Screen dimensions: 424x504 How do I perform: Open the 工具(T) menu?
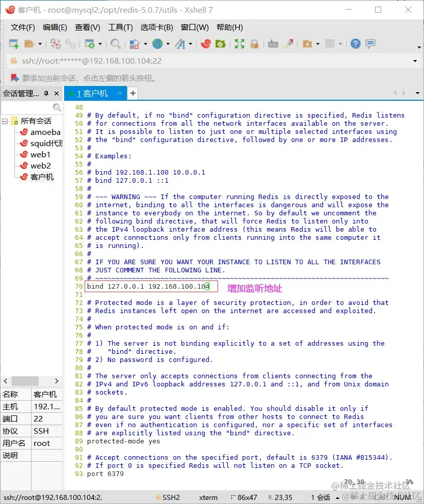tap(120, 27)
